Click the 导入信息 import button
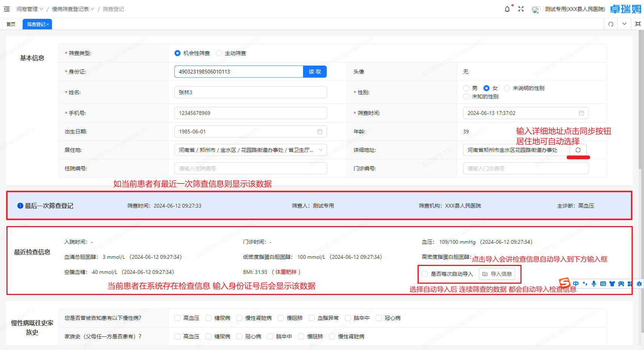 pyautogui.click(x=498, y=274)
